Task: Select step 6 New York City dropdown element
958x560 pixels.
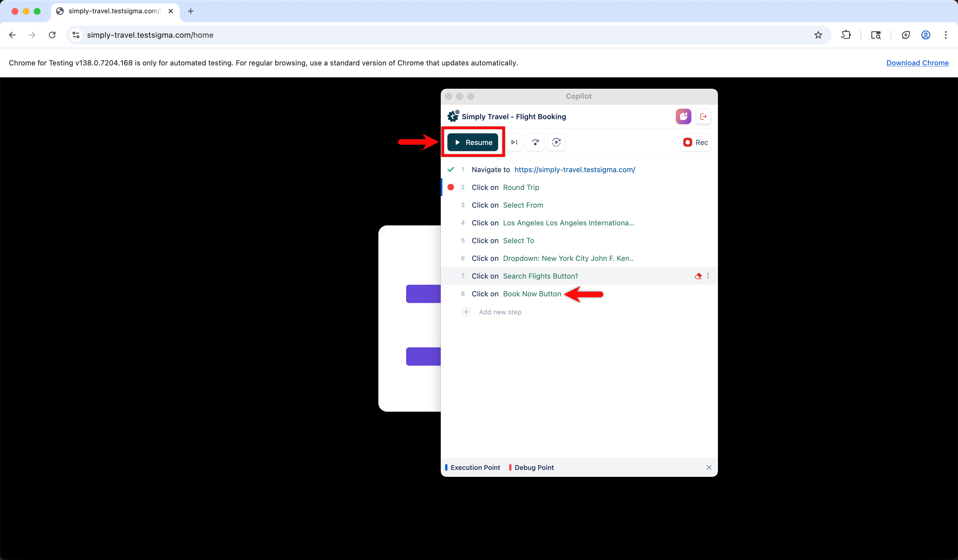Action: (568, 258)
